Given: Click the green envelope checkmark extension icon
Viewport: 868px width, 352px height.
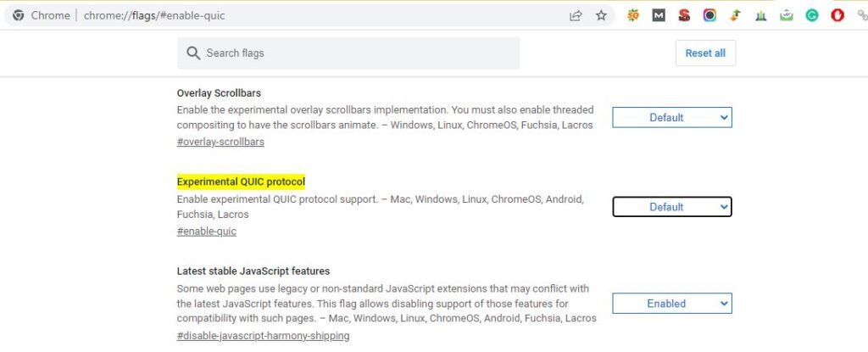Looking at the screenshot, I should tap(786, 15).
